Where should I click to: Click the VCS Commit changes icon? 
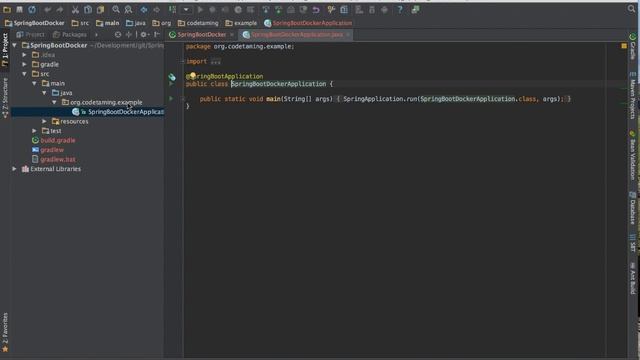tap(278, 9)
